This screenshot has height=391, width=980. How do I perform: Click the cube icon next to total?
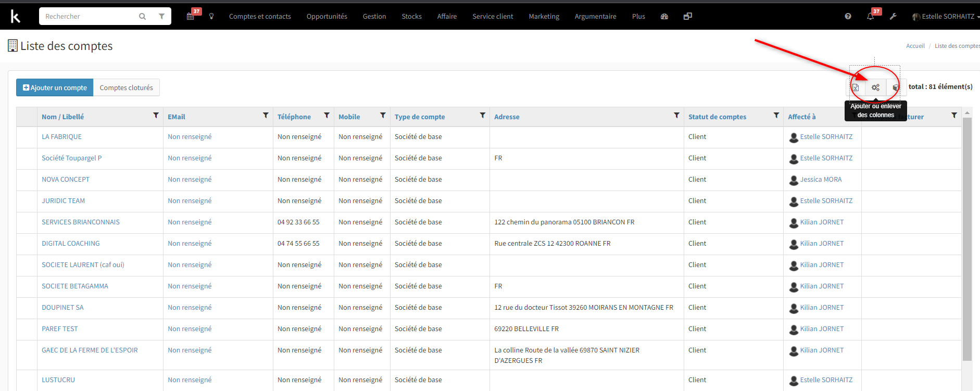pyautogui.click(x=896, y=87)
